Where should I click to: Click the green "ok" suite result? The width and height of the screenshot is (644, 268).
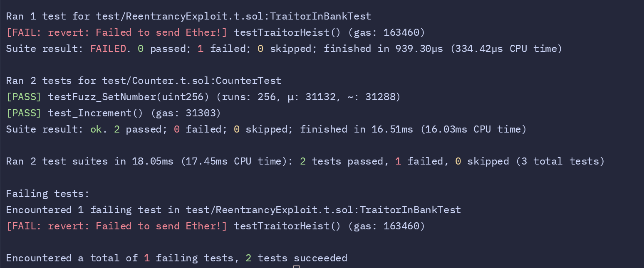pyautogui.click(x=96, y=129)
